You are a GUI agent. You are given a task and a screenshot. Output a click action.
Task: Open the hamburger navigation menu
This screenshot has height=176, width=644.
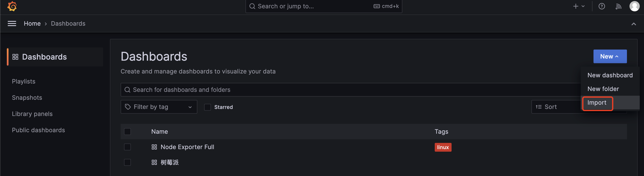click(x=12, y=23)
